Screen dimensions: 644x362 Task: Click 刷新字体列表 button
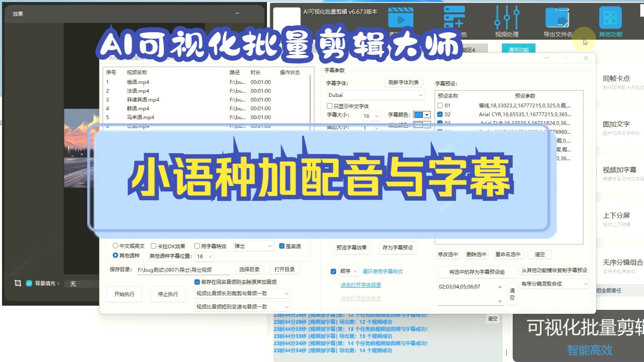coord(403,82)
